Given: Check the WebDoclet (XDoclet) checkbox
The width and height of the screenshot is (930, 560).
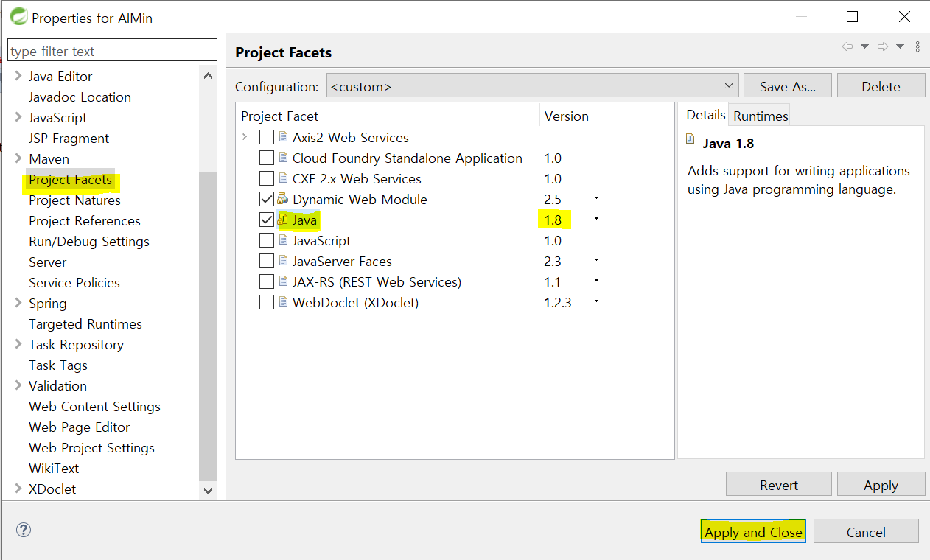Looking at the screenshot, I should pyautogui.click(x=267, y=302).
